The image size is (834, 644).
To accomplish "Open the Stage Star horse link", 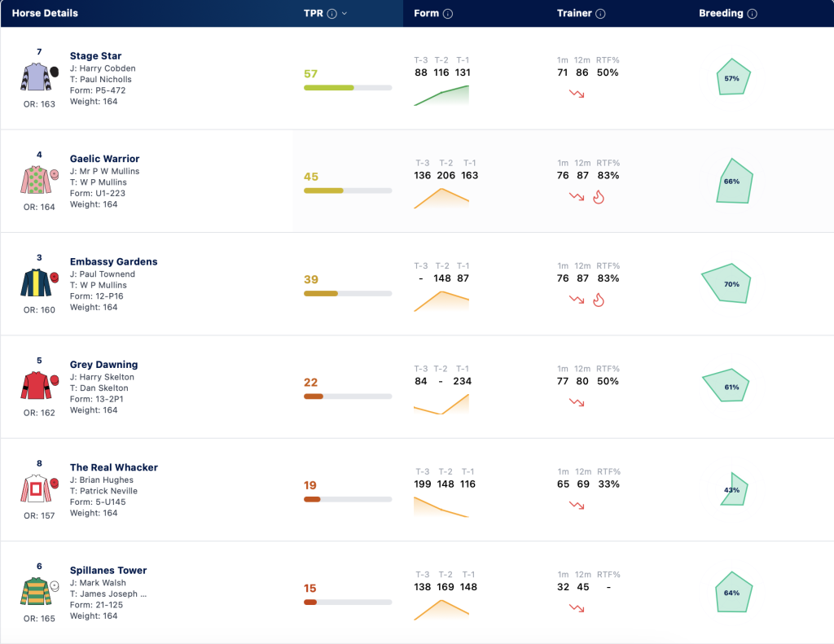I will click(96, 56).
